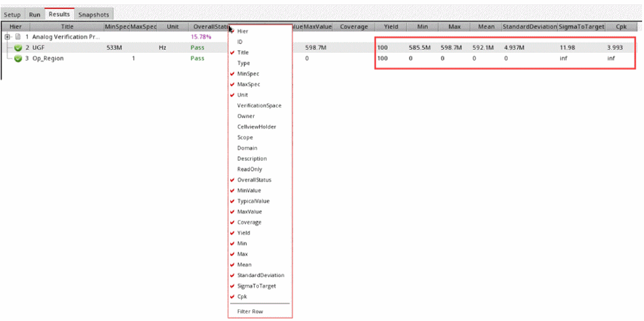Uncheck SigmaToTarget in the column menu
Viewport: 644px width, 321px height.
point(260,286)
